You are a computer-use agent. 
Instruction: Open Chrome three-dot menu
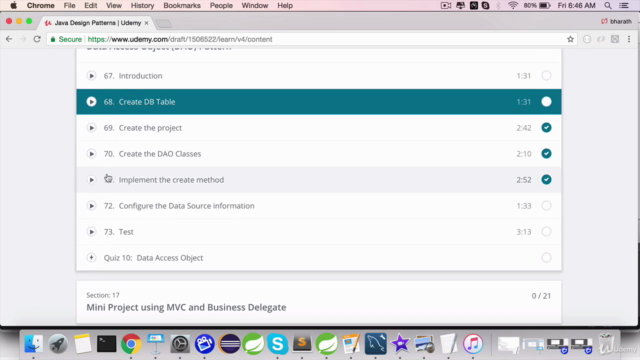pos(629,39)
